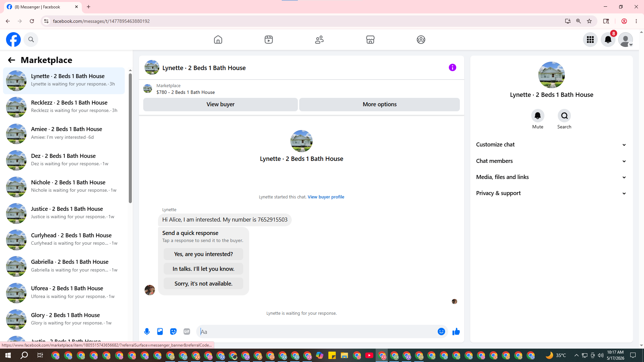Open the Groups tab icon

point(421,40)
